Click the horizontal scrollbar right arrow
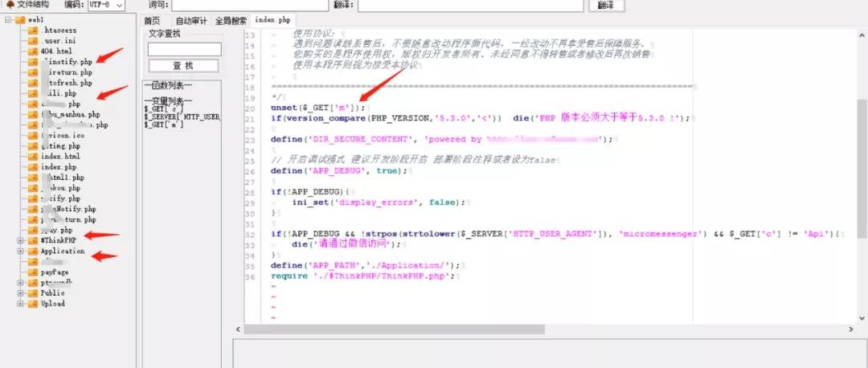This screenshot has height=368, width=868. (851, 329)
